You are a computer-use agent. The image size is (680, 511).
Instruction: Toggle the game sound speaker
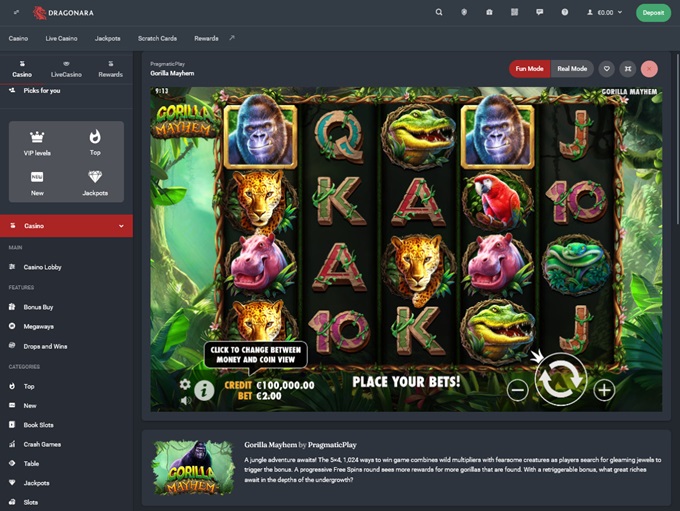185,400
